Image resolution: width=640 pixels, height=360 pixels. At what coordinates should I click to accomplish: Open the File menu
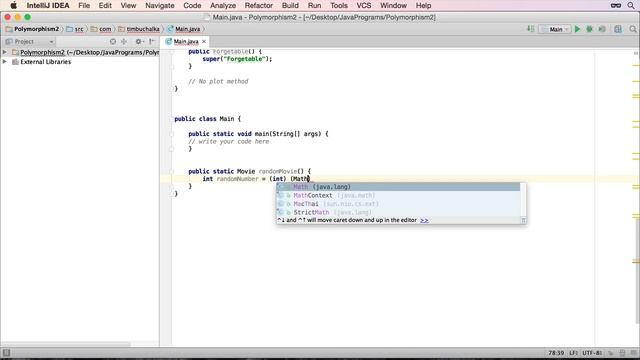coord(84,5)
